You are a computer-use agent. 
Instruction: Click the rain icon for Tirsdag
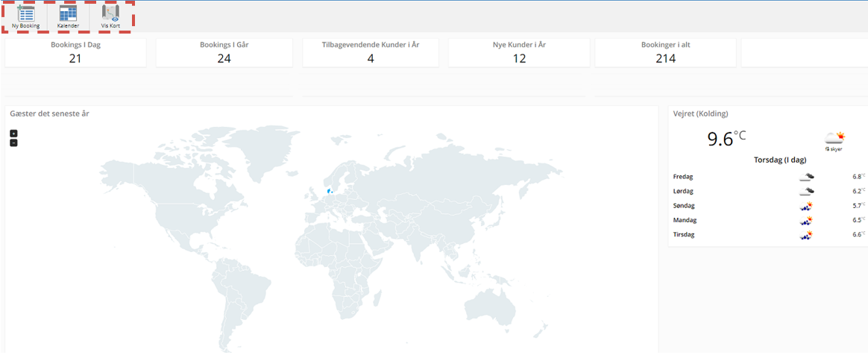[x=806, y=235]
